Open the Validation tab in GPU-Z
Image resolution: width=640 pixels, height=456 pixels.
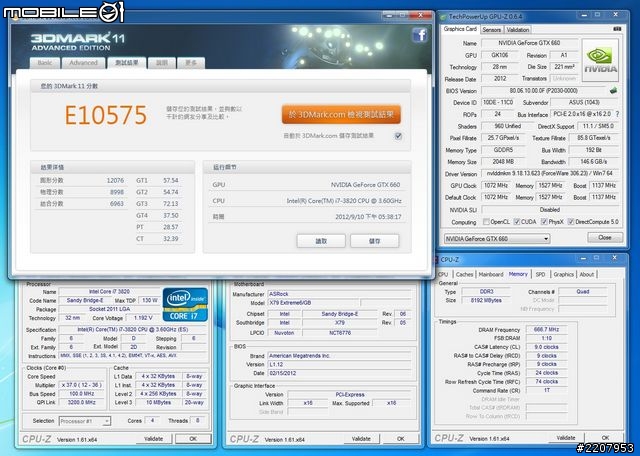coord(518,30)
